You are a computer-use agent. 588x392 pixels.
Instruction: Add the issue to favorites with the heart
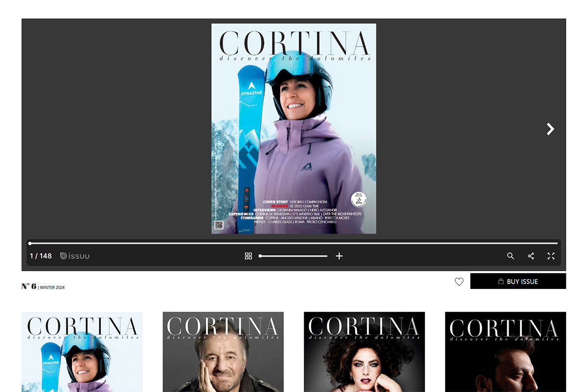[459, 282]
